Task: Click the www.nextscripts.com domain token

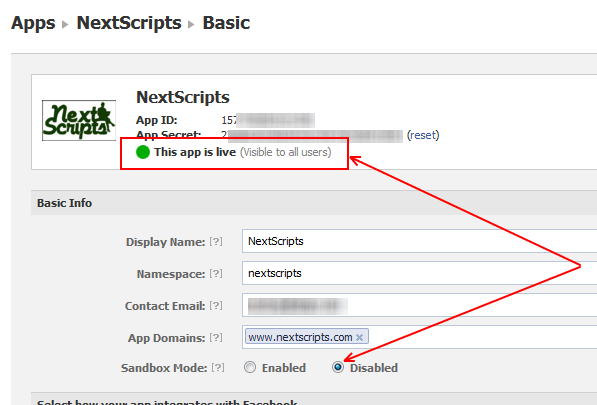Action: 300,337
